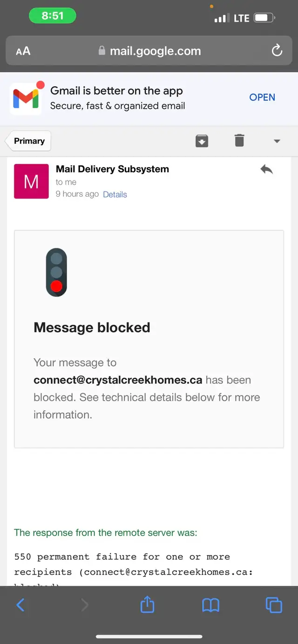Open the AA reader text menu
The height and width of the screenshot is (644, 298).
coord(23,51)
